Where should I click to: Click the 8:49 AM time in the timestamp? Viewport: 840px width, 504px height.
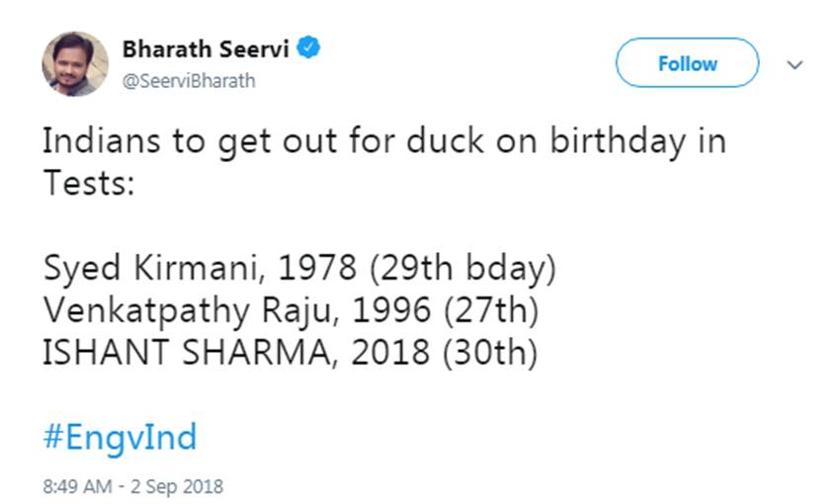(x=76, y=486)
